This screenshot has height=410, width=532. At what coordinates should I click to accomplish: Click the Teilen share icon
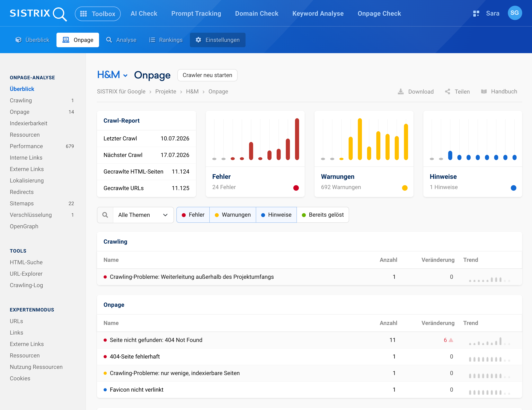[447, 92]
